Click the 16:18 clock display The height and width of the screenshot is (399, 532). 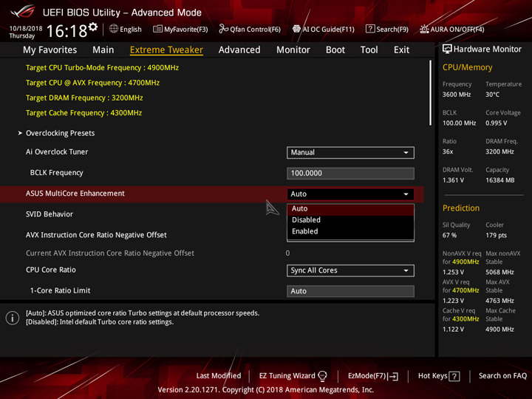click(66, 31)
